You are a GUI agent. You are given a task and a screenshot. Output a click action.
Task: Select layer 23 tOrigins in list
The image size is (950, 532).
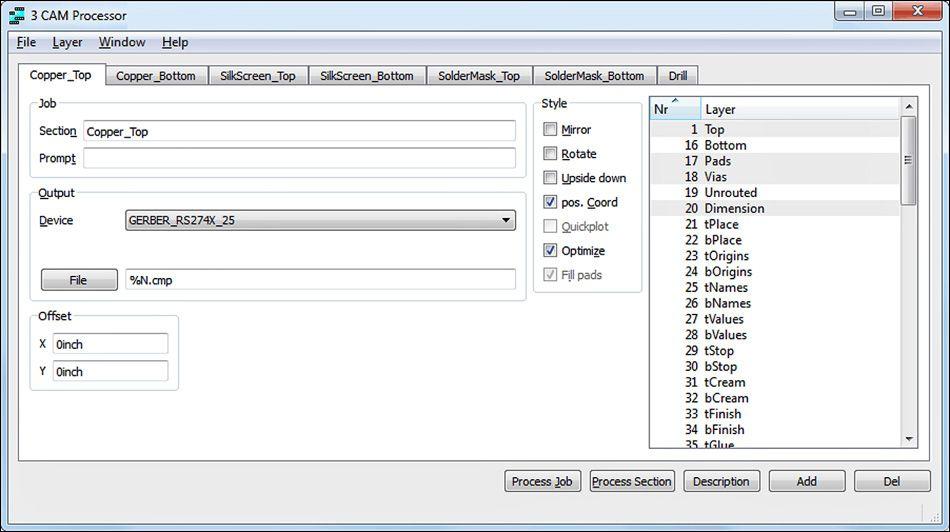776,255
